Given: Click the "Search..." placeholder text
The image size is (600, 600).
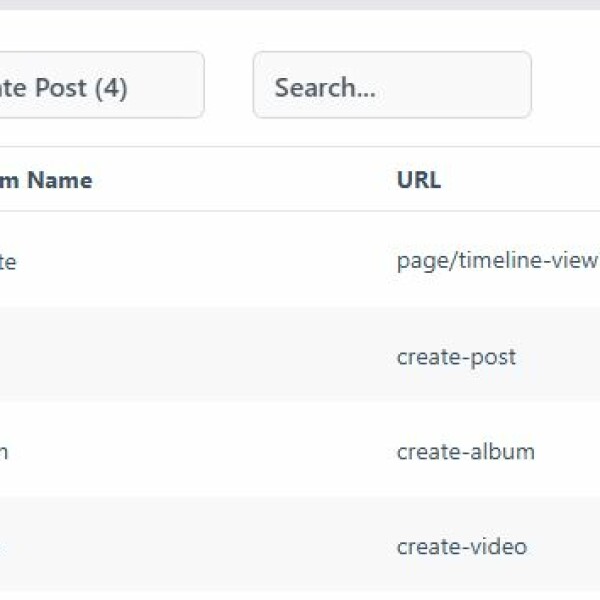Looking at the screenshot, I should (325, 88).
